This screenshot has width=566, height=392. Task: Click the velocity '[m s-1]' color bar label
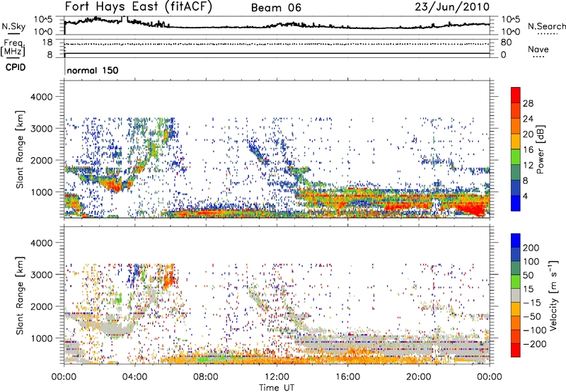[553, 295]
